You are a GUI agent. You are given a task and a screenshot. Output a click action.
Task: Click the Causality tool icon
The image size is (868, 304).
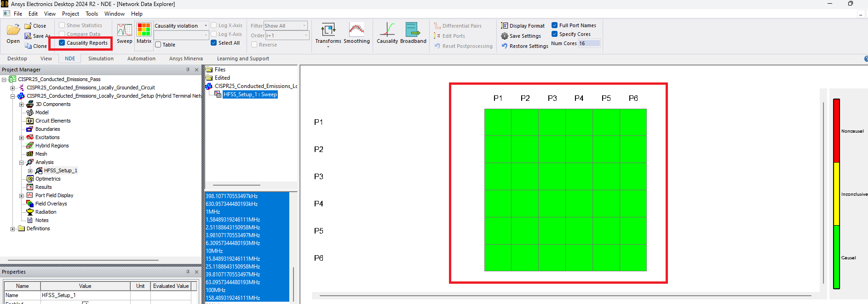click(387, 30)
